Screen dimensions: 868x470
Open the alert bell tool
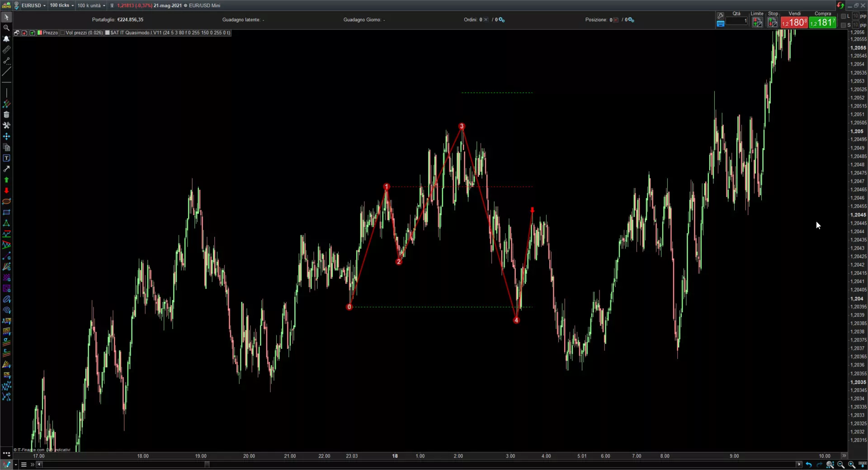[6, 39]
